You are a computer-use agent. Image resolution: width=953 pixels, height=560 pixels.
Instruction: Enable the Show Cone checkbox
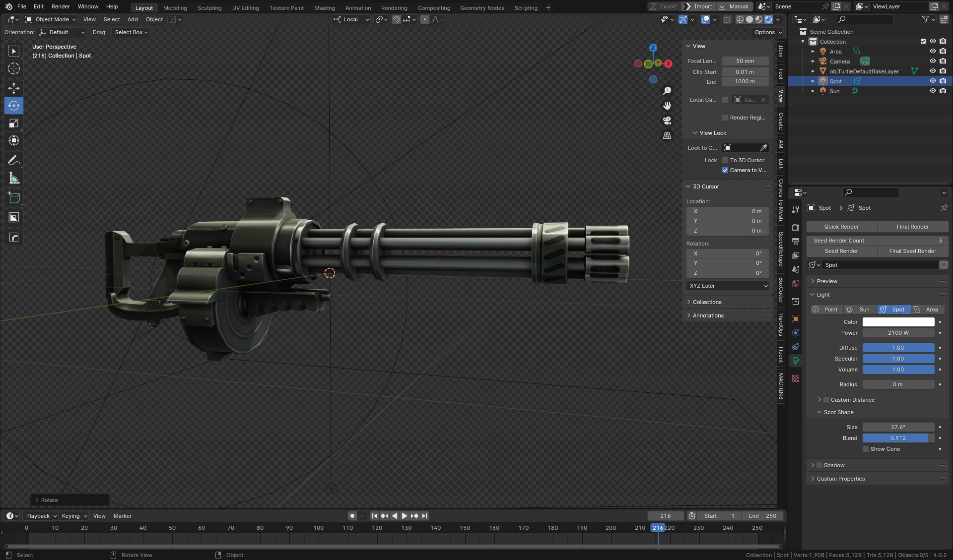(866, 449)
